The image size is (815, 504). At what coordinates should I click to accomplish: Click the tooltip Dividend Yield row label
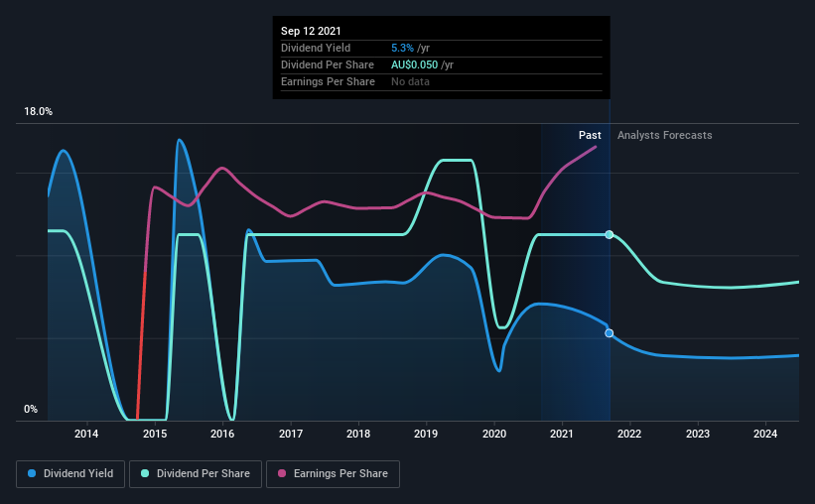[316, 48]
